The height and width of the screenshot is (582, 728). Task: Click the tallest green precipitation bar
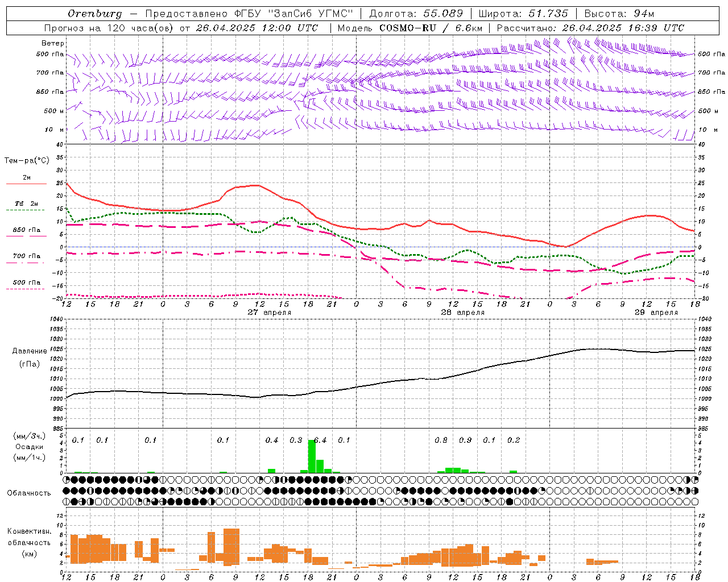(x=312, y=456)
